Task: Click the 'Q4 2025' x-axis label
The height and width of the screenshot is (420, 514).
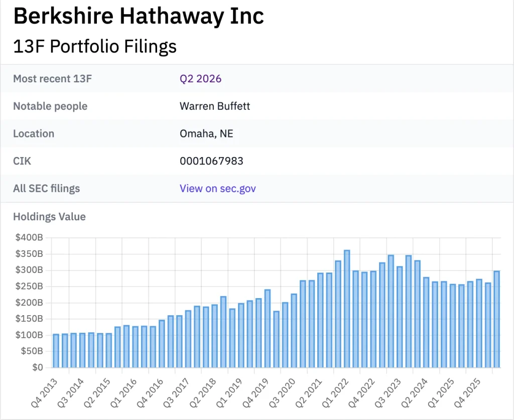Action: click(468, 393)
